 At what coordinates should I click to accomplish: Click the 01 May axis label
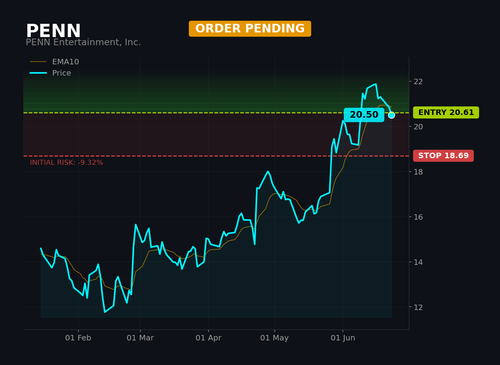[x=274, y=338]
